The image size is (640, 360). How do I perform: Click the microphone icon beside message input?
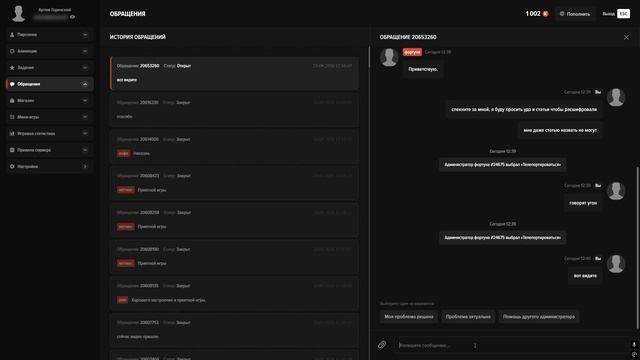coord(634,345)
